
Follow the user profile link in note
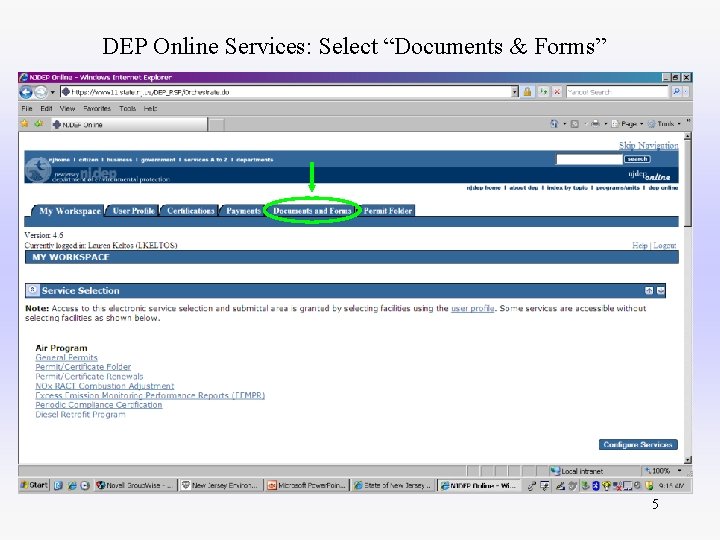point(472,308)
